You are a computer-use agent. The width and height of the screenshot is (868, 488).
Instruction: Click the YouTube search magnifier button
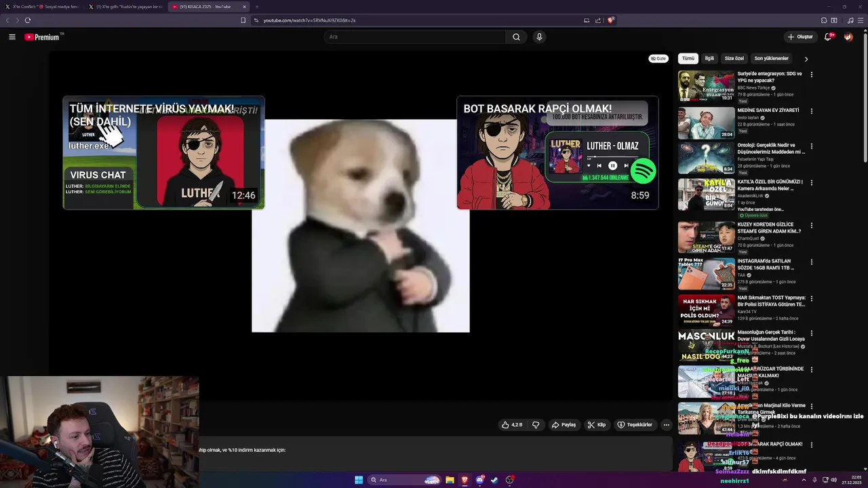tap(516, 37)
